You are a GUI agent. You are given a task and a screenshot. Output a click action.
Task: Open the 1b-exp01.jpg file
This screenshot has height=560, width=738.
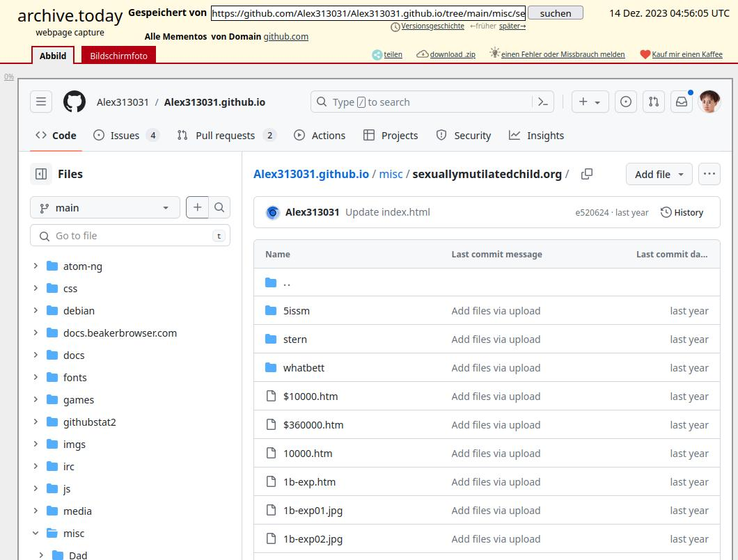[x=313, y=511]
